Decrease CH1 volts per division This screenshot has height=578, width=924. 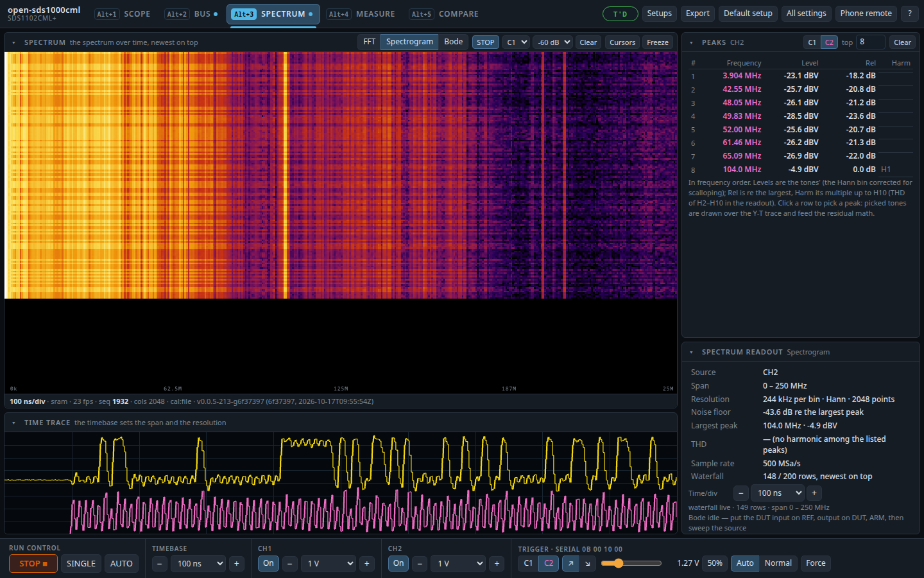click(x=290, y=564)
